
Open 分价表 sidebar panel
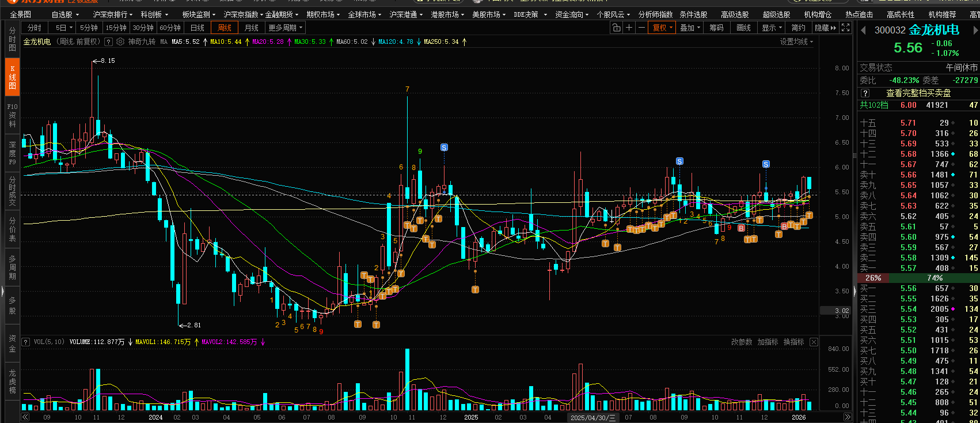click(x=12, y=229)
